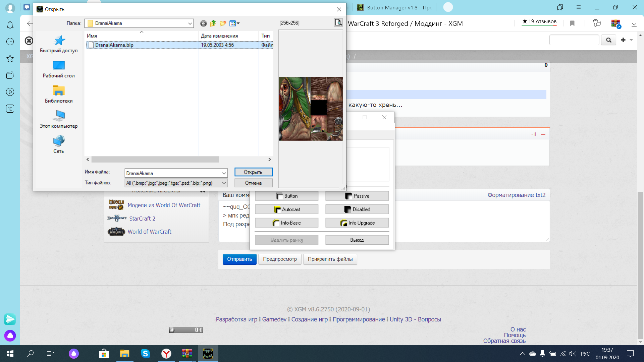Click the plus add icon

click(x=623, y=40)
